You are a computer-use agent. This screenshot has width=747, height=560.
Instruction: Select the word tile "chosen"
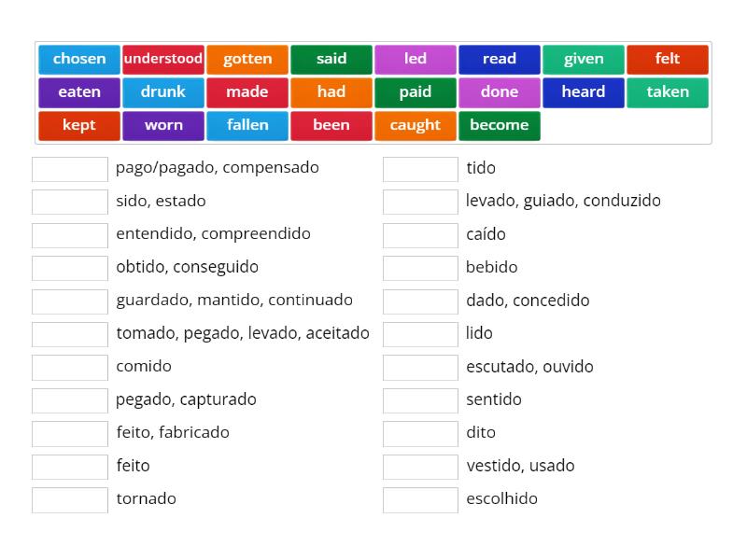[x=78, y=59]
